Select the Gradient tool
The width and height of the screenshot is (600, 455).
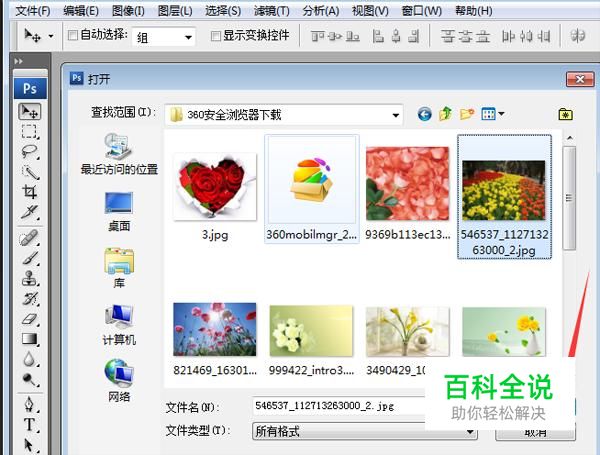point(29,339)
